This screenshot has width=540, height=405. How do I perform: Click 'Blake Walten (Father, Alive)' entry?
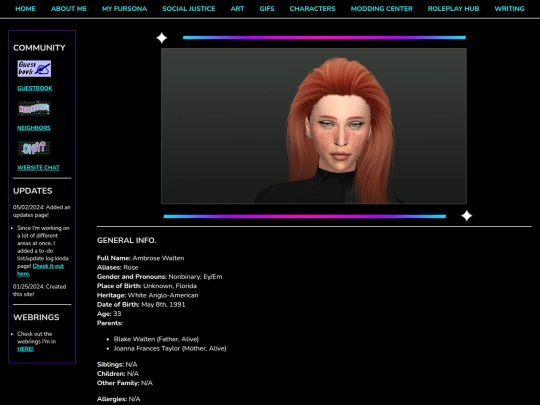(x=156, y=339)
